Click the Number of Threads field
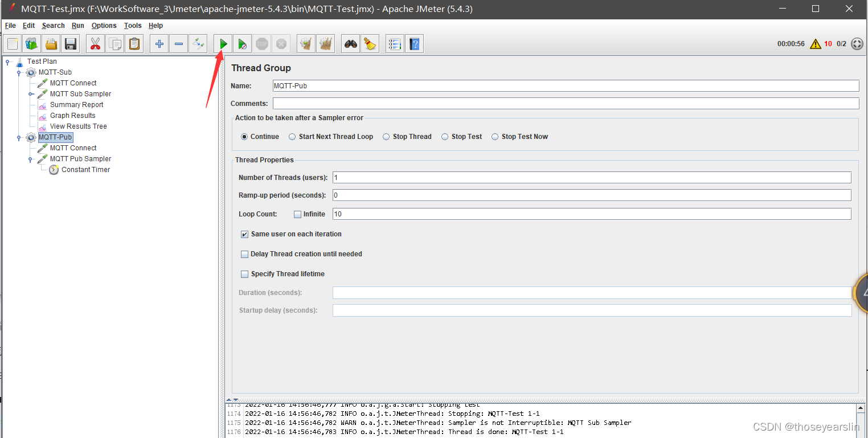 click(592, 178)
